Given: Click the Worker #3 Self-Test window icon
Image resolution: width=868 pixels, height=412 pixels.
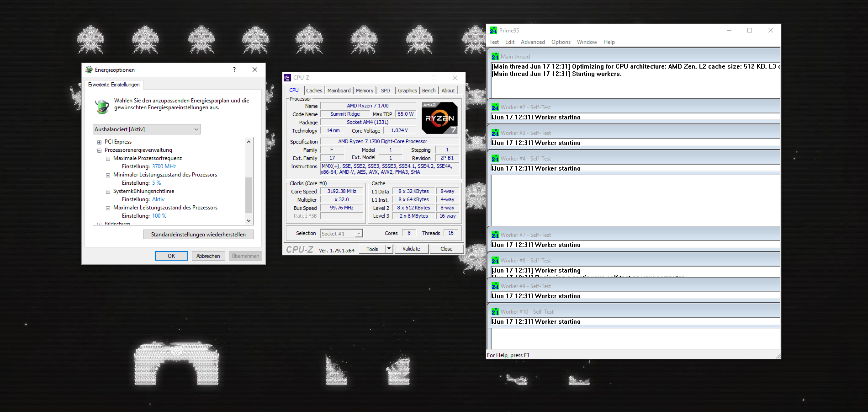Looking at the screenshot, I should pyautogui.click(x=495, y=133).
